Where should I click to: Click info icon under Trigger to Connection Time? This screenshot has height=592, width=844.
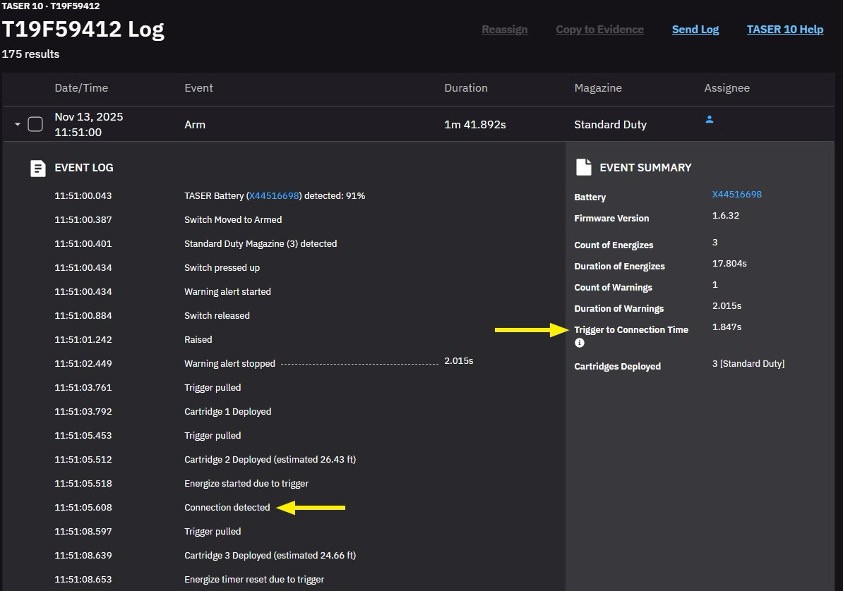[580, 343]
